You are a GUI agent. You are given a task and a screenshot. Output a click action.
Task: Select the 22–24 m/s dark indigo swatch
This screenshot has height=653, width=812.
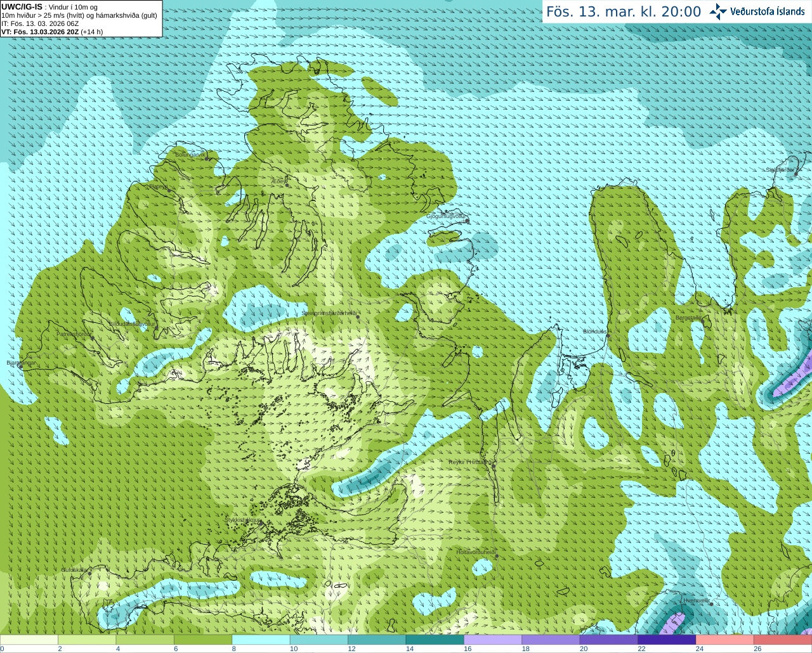(667, 640)
